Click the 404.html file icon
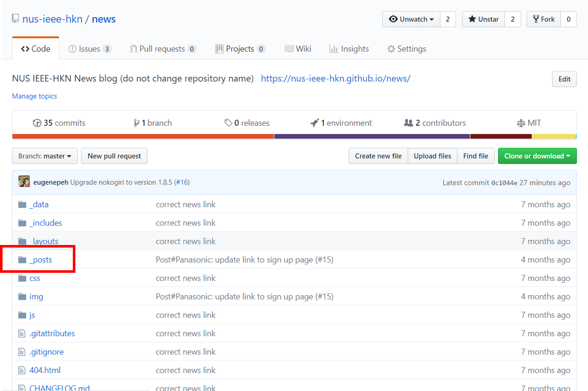This screenshot has height=391, width=588. click(x=22, y=370)
